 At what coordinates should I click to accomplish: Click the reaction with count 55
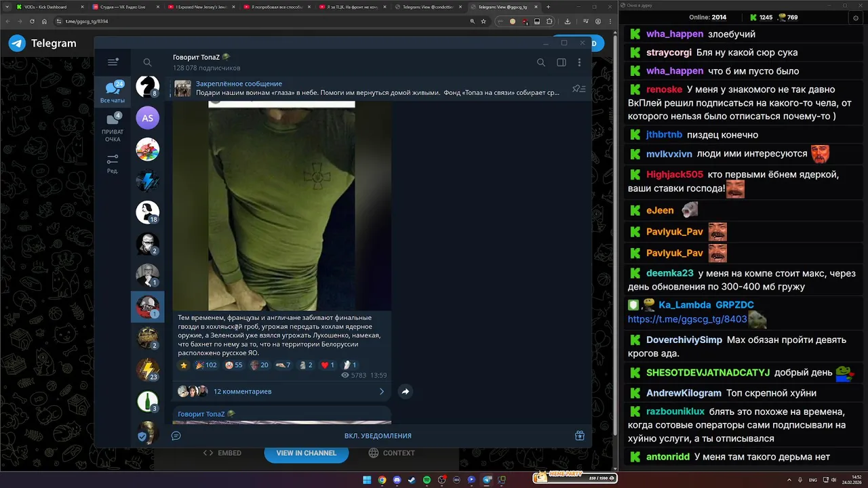234,365
